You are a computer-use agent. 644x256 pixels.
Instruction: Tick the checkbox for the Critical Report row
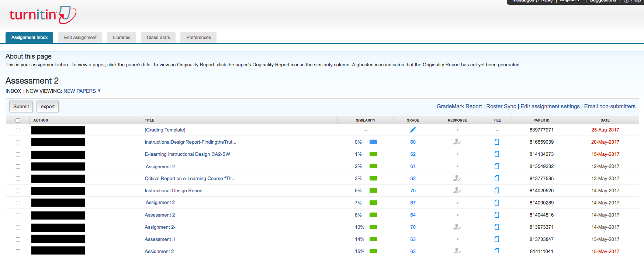point(18,179)
